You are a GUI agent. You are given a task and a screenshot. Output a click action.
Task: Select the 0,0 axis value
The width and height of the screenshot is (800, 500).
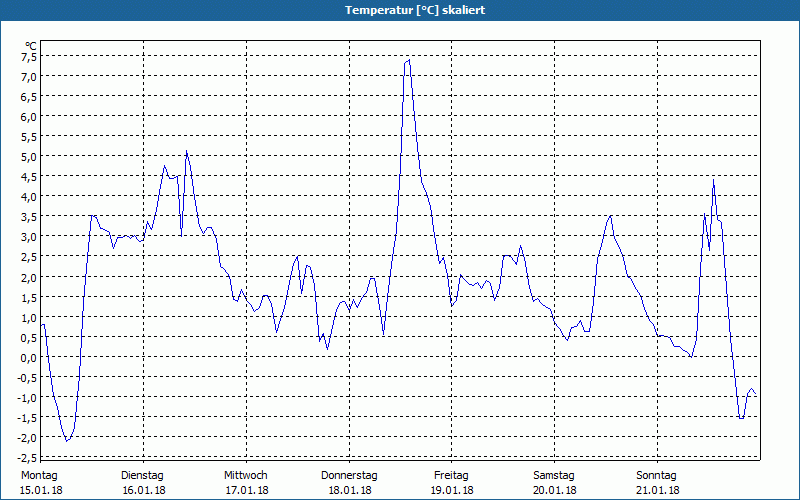pyautogui.click(x=29, y=358)
